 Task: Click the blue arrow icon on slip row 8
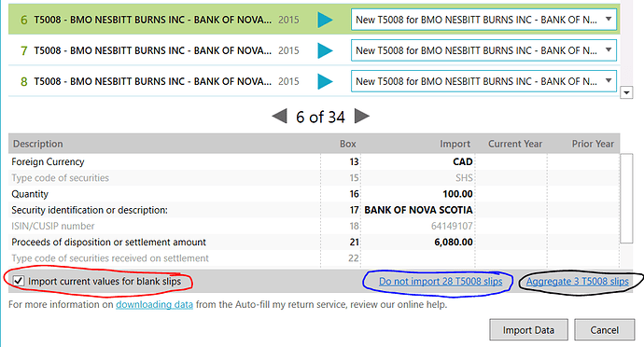tap(325, 81)
